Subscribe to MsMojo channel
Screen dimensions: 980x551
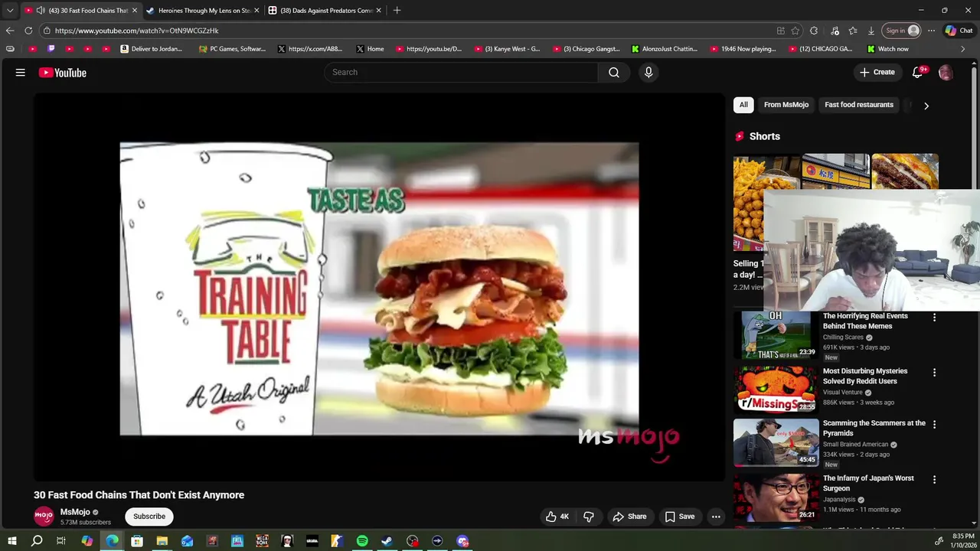tap(149, 517)
